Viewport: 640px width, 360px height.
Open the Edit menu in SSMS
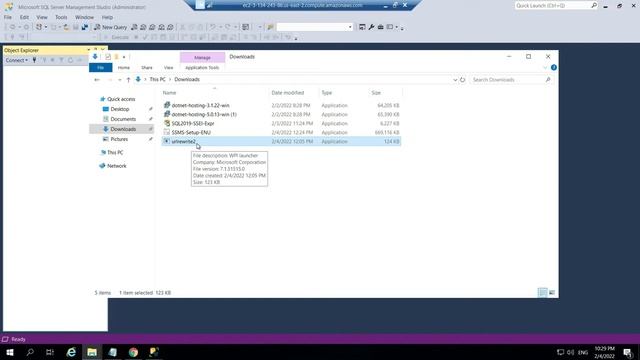(24, 17)
